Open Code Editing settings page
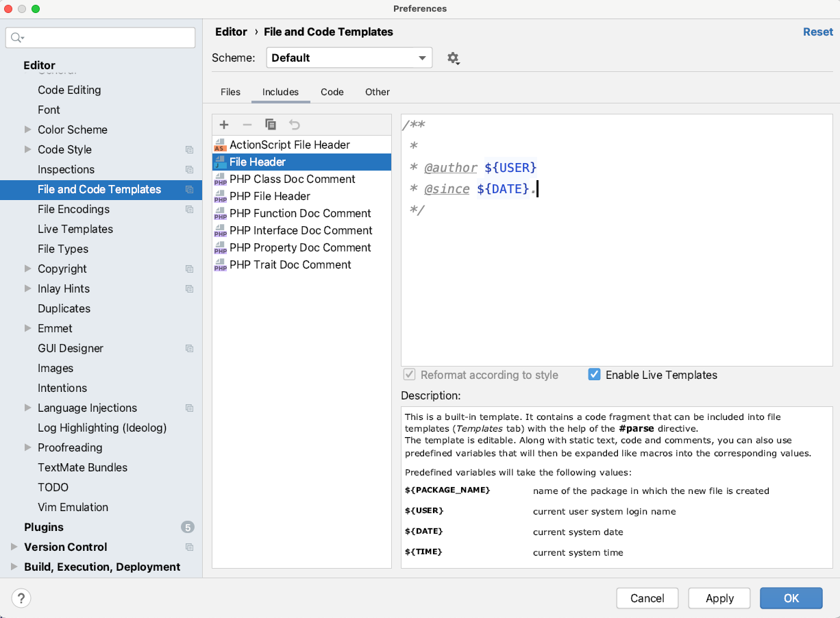The width and height of the screenshot is (840, 618). (69, 90)
